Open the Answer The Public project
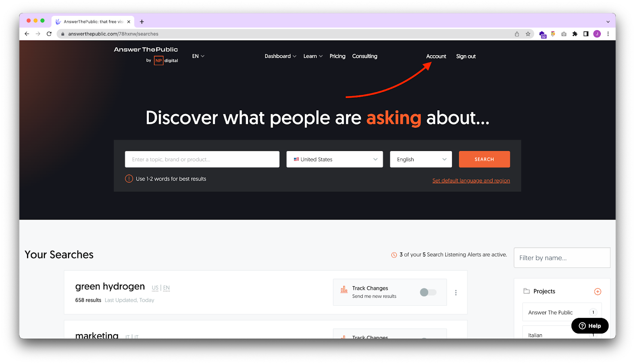This screenshot has width=635, height=364. [x=562, y=312]
